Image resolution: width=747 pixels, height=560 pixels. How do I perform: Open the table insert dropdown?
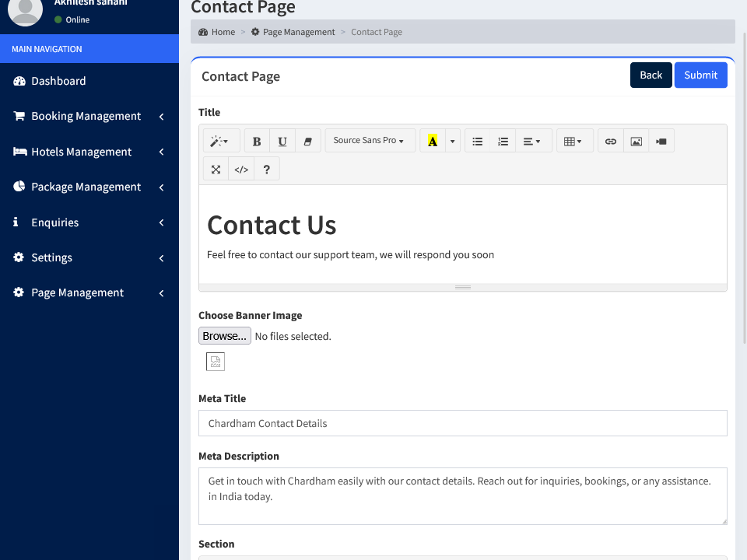coord(573,141)
